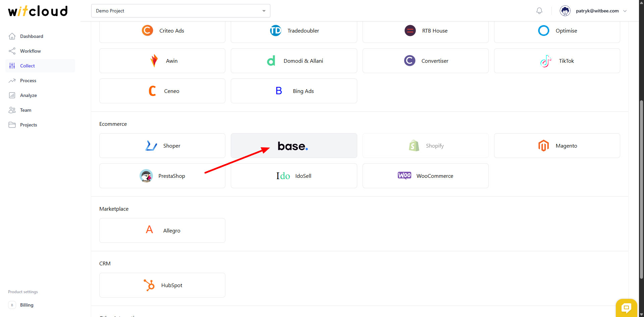Screen dimensions: 644x317
Task: Click the Criteo Ads integration name
Action: (x=172, y=31)
